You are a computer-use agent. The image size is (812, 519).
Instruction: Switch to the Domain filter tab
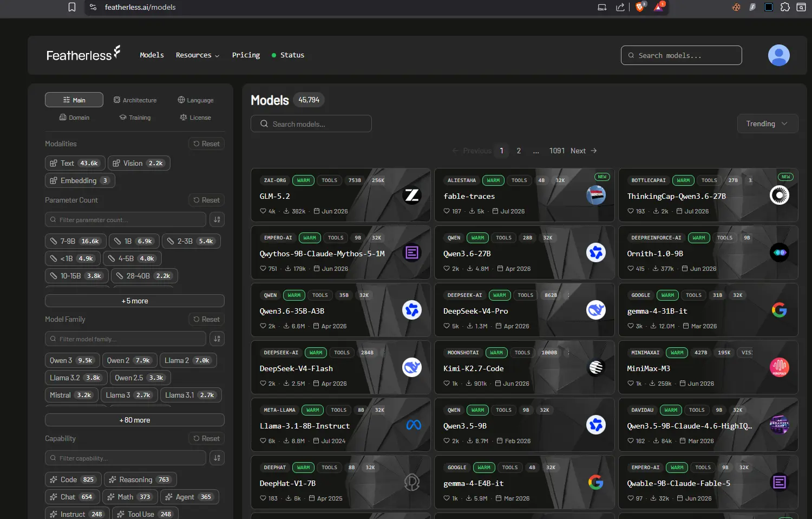74,117
